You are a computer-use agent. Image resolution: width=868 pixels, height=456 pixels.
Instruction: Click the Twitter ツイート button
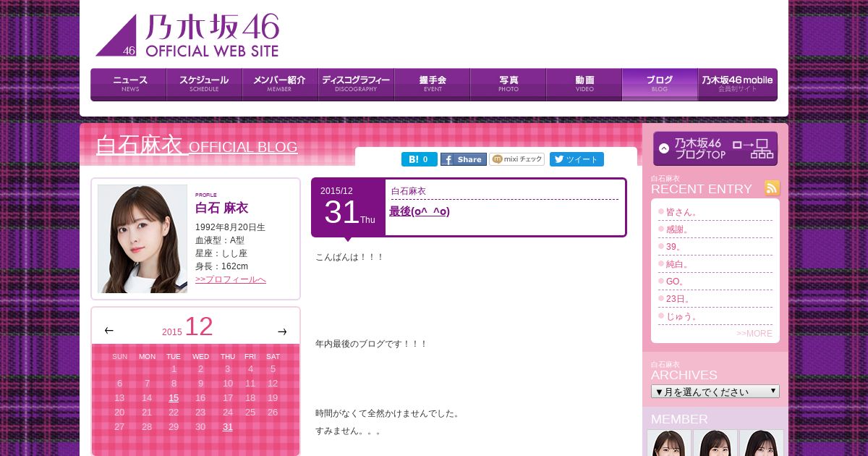point(576,159)
